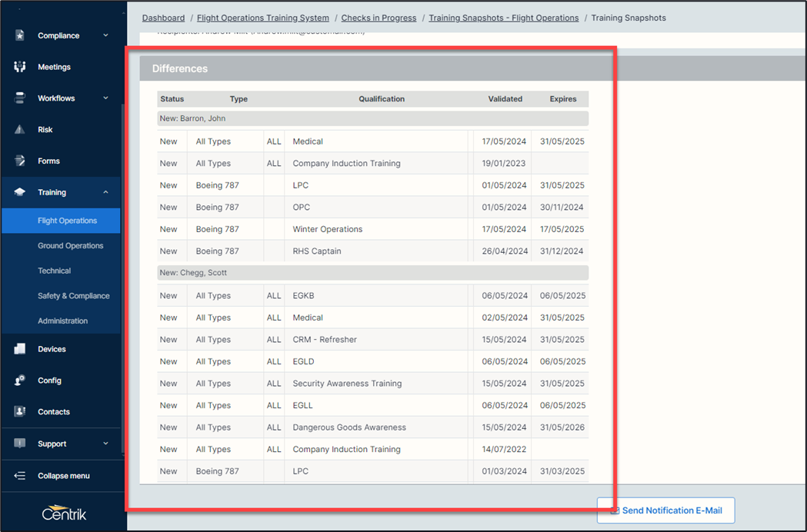Click the Forms icon in sidebar
Screen dimensions: 807x532
pyautogui.click(x=20, y=161)
